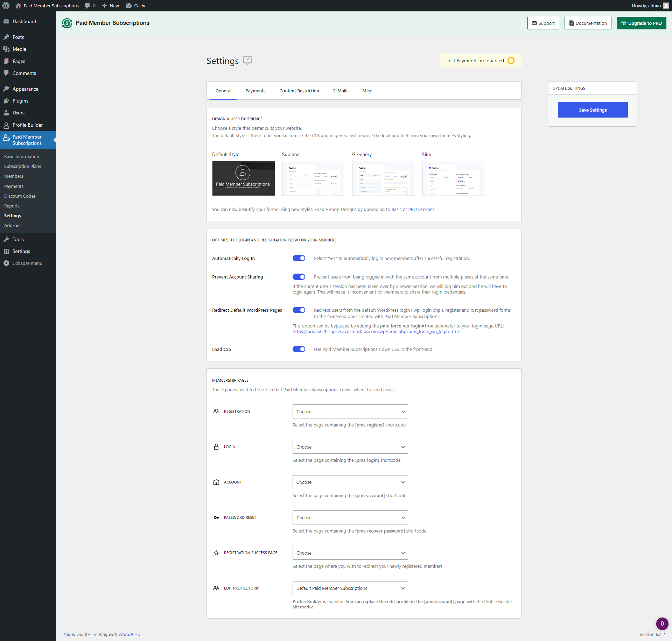Click the purple notification counter badge
This screenshot has height=642, width=672.
point(662,623)
